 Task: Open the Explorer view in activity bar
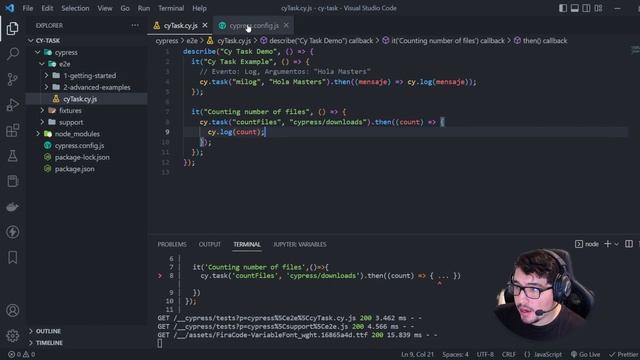click(12, 29)
